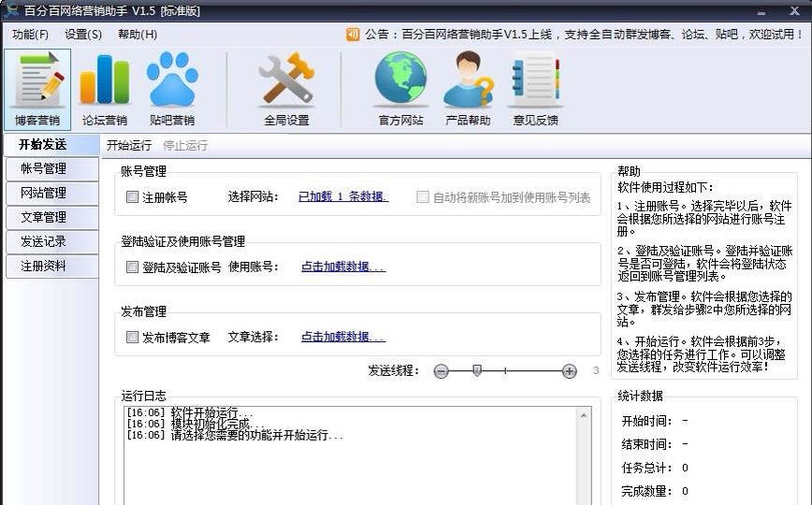Minimize the application window
812x505 pixels.
(x=761, y=11)
